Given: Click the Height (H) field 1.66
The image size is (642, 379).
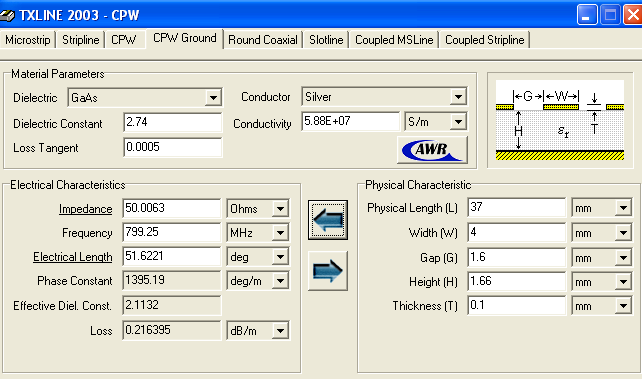Looking at the screenshot, I should click(517, 282).
